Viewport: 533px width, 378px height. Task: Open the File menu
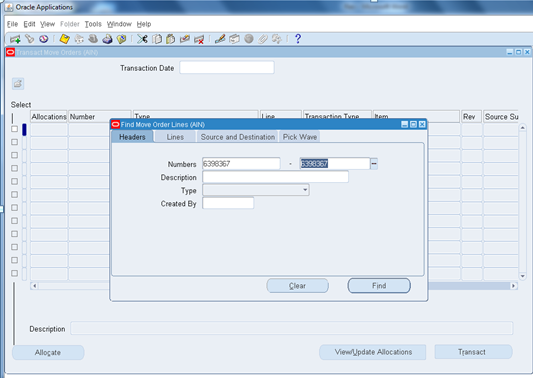click(x=12, y=24)
